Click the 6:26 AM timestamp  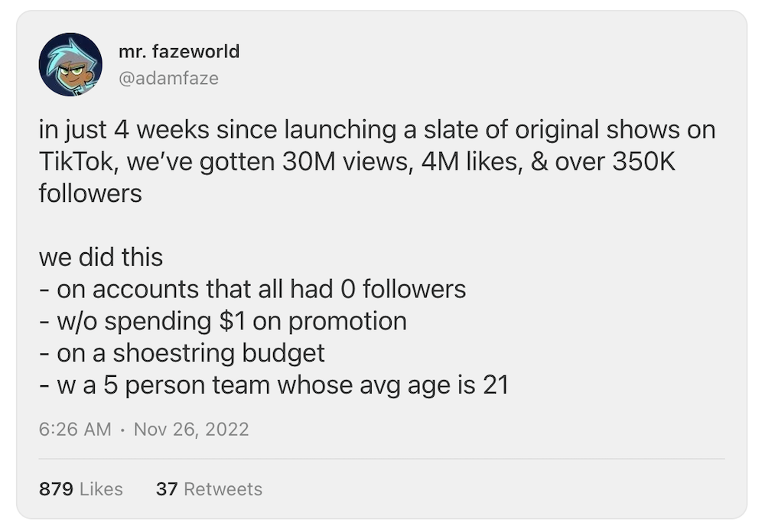75,429
